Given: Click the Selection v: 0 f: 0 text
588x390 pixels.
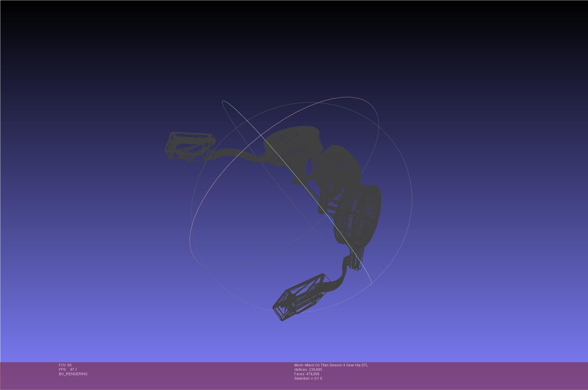Looking at the screenshot, I should click(308, 378).
